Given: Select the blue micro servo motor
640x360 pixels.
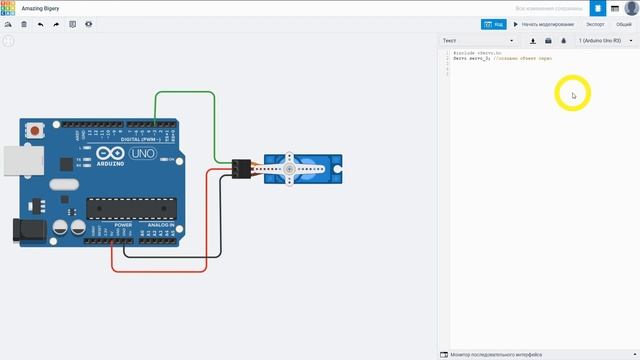Looking at the screenshot, I should point(303,169).
